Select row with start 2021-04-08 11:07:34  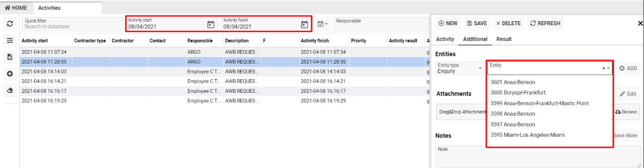224,52
